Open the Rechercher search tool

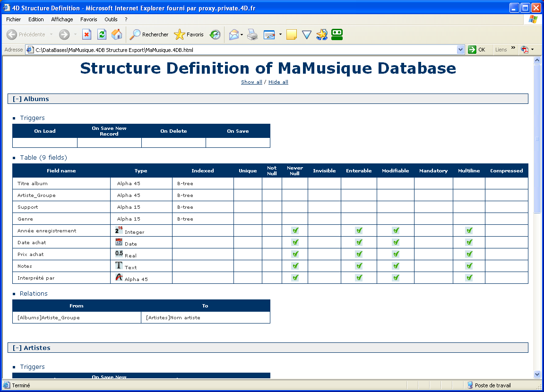coord(149,34)
